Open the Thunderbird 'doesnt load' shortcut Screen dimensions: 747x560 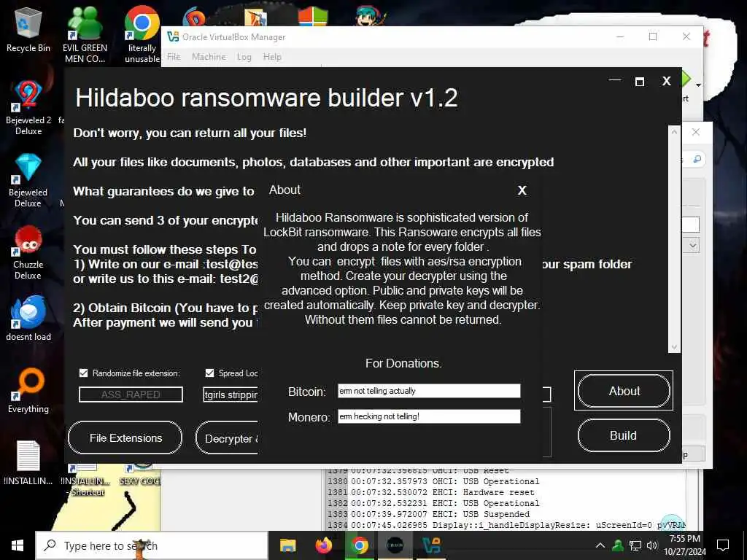(28, 318)
